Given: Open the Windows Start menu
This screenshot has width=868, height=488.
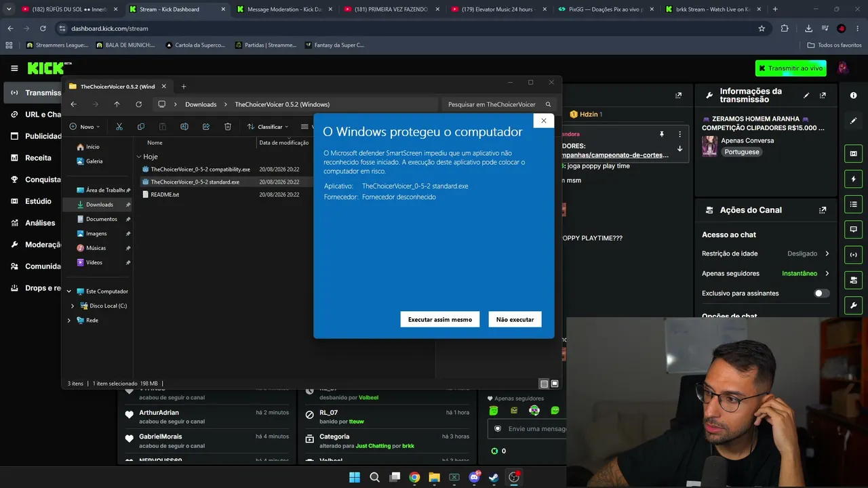Looking at the screenshot, I should click(355, 477).
